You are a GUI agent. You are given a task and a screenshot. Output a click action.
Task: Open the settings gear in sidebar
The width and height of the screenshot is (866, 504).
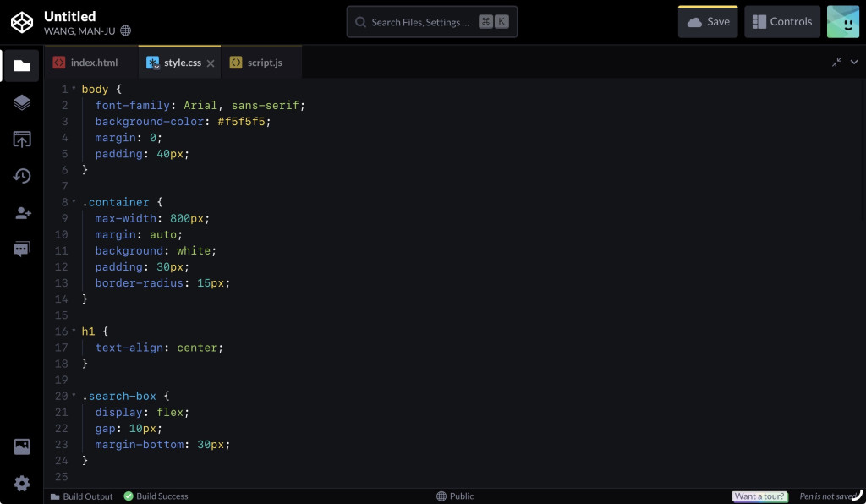pos(21,484)
